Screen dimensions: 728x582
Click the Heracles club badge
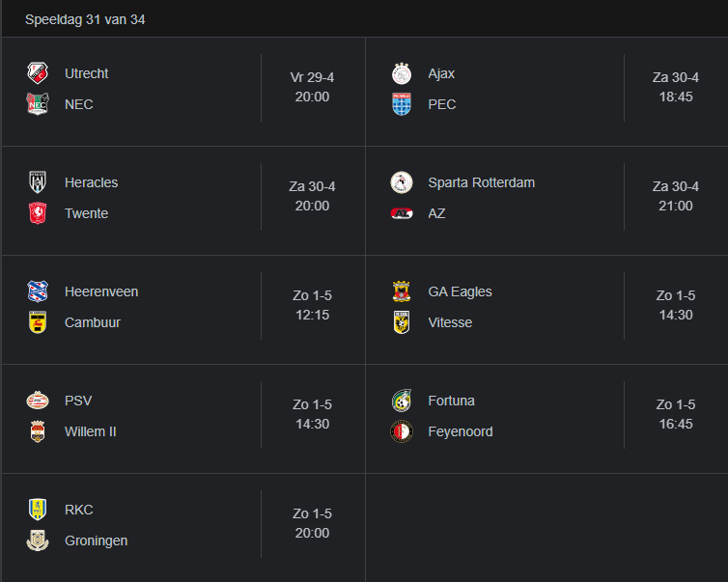38,182
